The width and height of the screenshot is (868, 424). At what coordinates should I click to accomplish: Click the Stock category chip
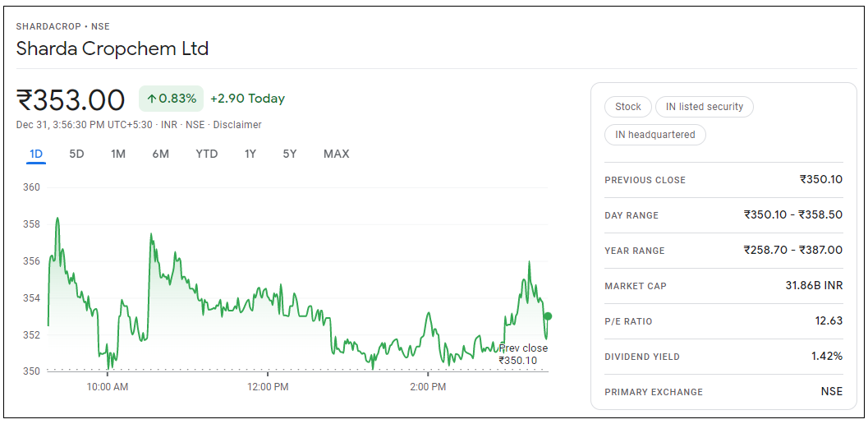tap(627, 107)
